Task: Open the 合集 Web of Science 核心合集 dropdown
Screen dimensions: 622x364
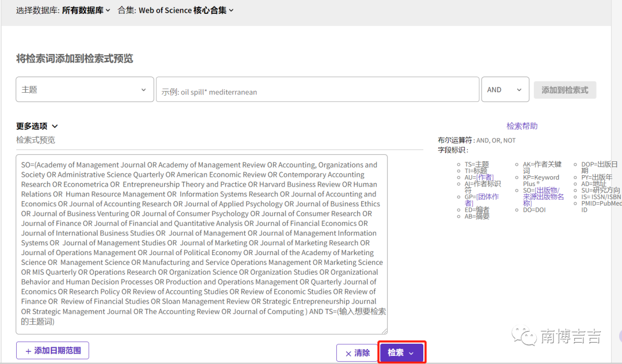Action: point(176,10)
